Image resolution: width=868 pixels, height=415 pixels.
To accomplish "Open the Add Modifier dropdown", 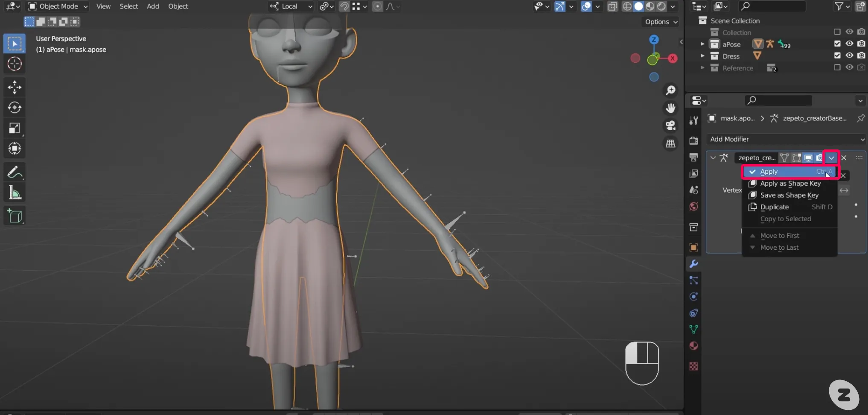I will click(x=786, y=139).
